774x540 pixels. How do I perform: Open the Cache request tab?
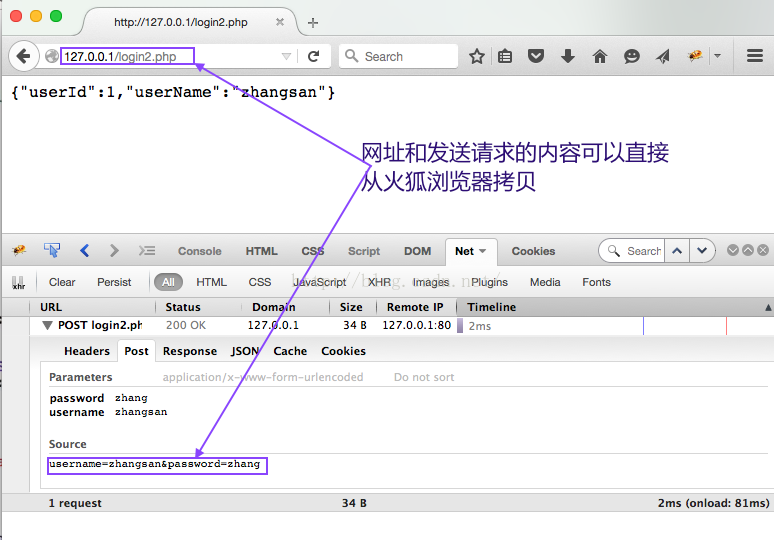point(290,351)
